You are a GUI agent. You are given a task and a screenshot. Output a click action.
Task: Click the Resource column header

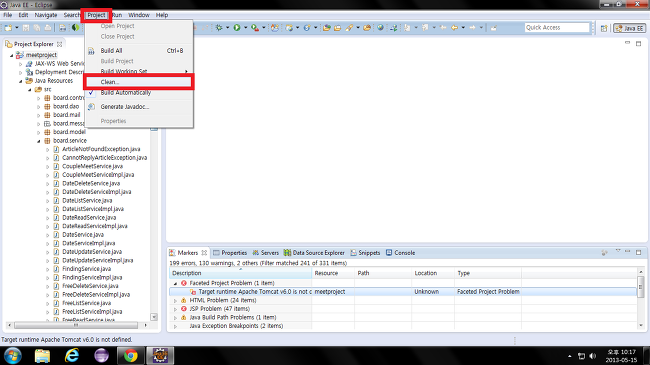(x=333, y=273)
